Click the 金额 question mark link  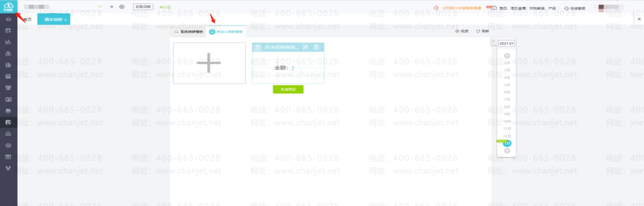293,68
